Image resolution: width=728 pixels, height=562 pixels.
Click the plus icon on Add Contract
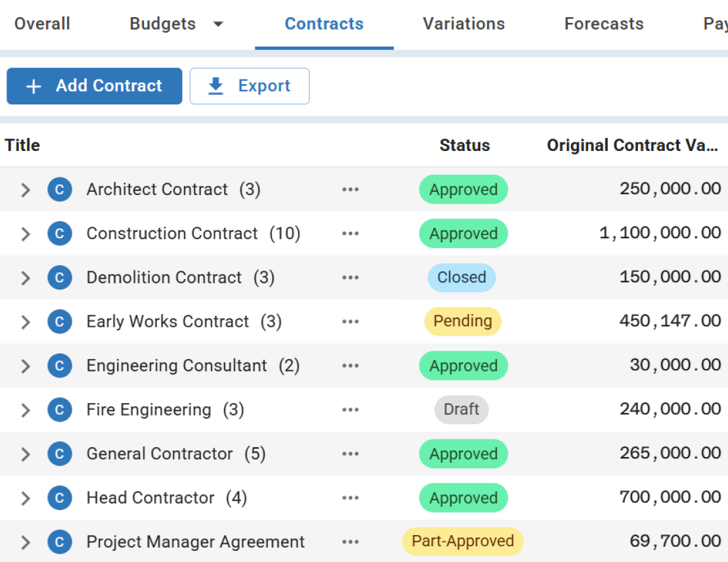click(32, 85)
